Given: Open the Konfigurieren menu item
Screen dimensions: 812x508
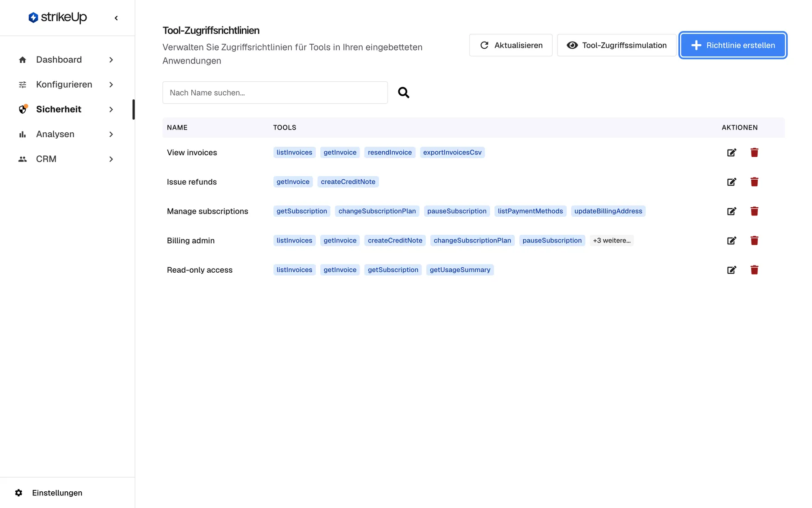Looking at the screenshot, I should click(x=67, y=84).
